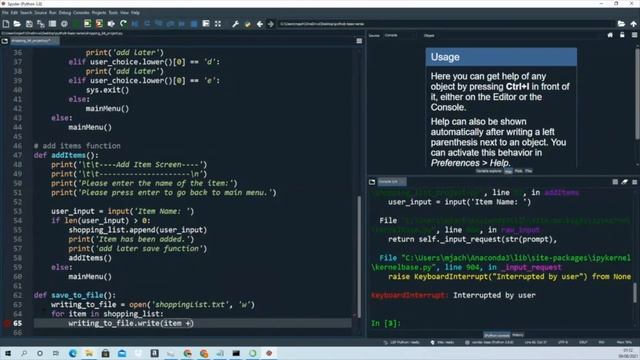Screen dimensions: 640x360
Task: Click the working directory path field
Action: (446, 24)
